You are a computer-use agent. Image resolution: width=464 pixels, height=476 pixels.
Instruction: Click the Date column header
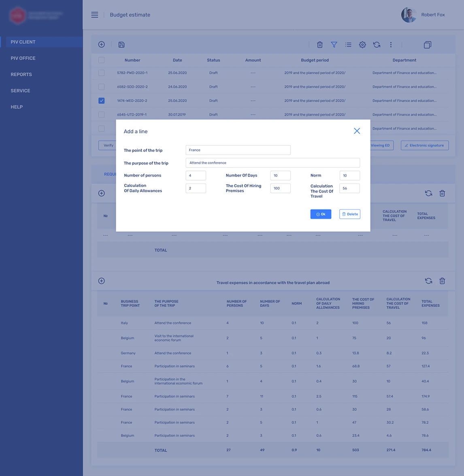177,60
